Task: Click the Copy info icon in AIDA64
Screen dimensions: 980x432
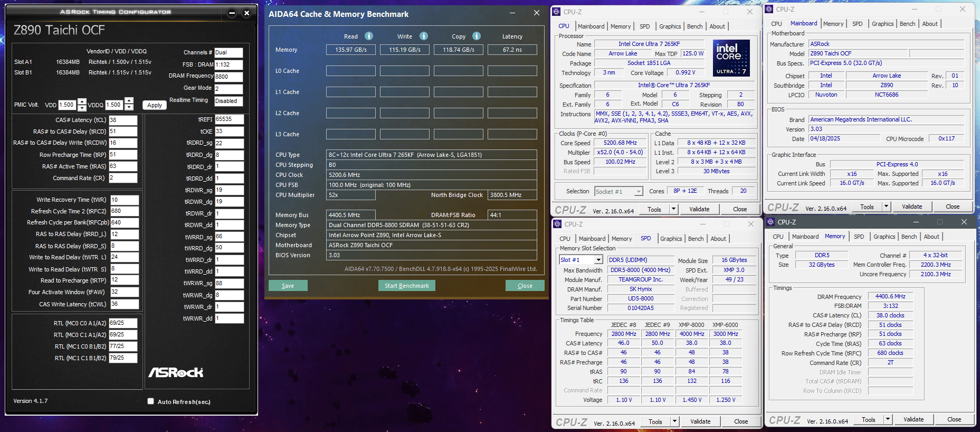Action: 477,36
